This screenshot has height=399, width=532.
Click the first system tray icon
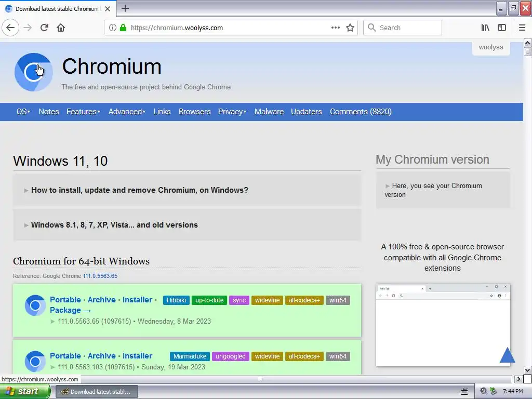click(483, 391)
